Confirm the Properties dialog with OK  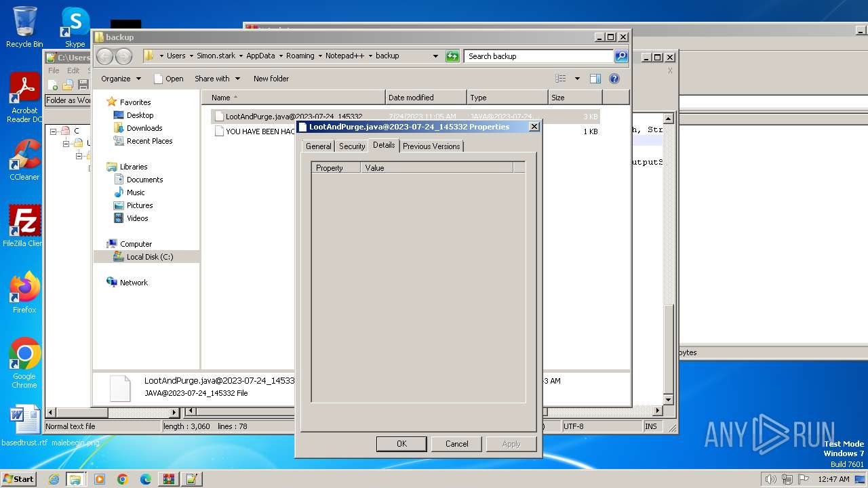401,444
